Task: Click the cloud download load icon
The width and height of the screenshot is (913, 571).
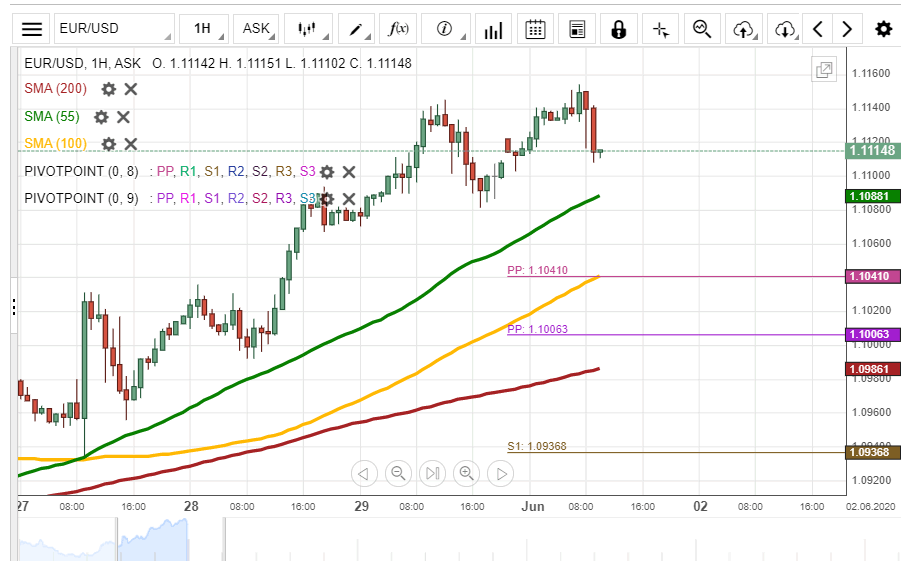Action: click(785, 29)
